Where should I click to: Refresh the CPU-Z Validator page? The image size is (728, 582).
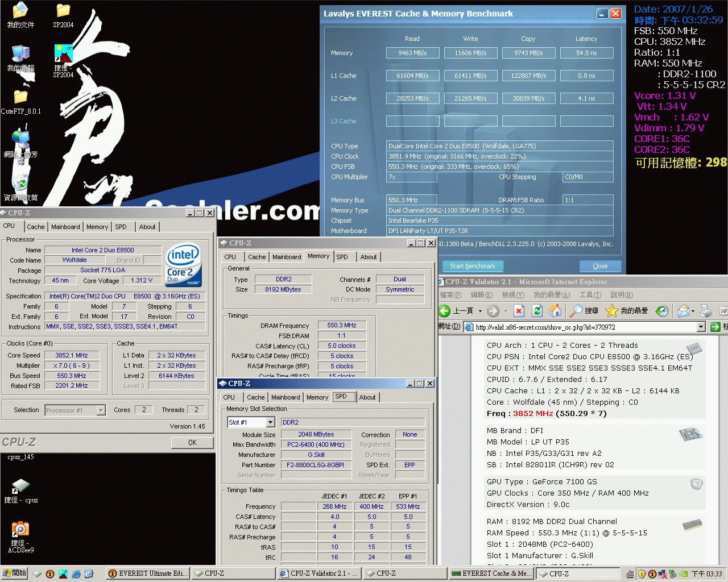coord(537,311)
